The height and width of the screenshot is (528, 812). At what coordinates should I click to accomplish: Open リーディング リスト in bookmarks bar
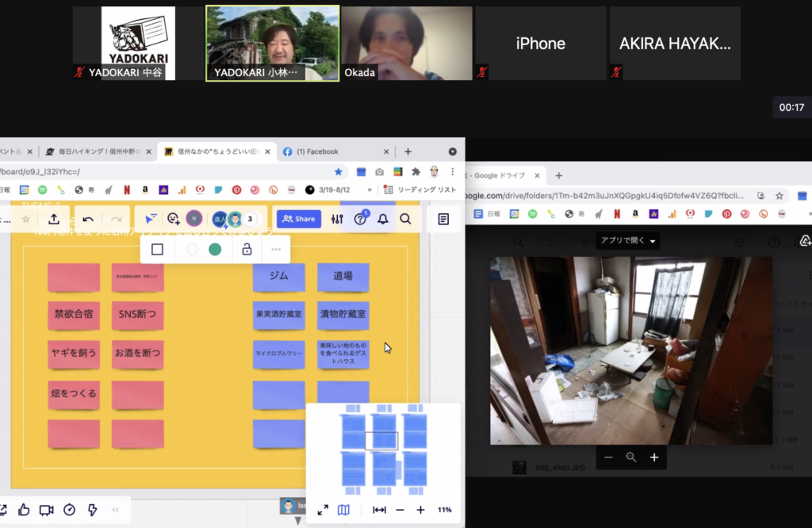coord(420,190)
